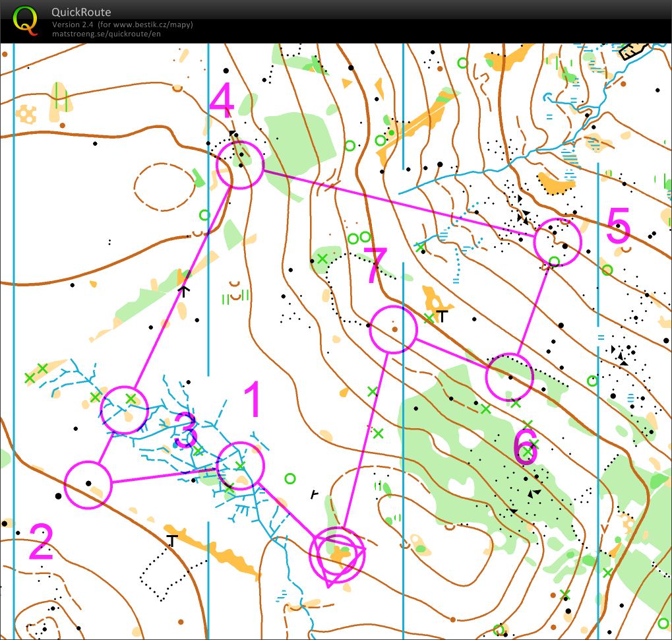
Task: Click the purple number 3 label
Action: tap(186, 431)
